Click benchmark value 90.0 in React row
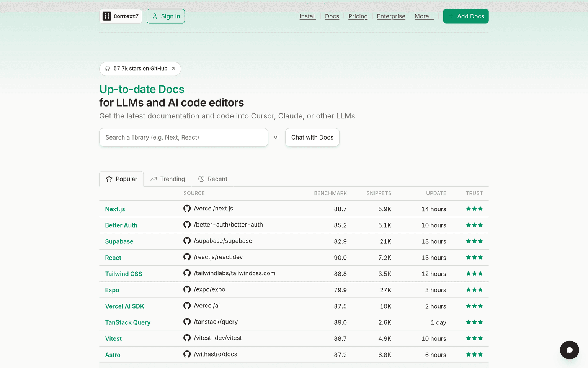The width and height of the screenshot is (588, 368). tap(340, 258)
